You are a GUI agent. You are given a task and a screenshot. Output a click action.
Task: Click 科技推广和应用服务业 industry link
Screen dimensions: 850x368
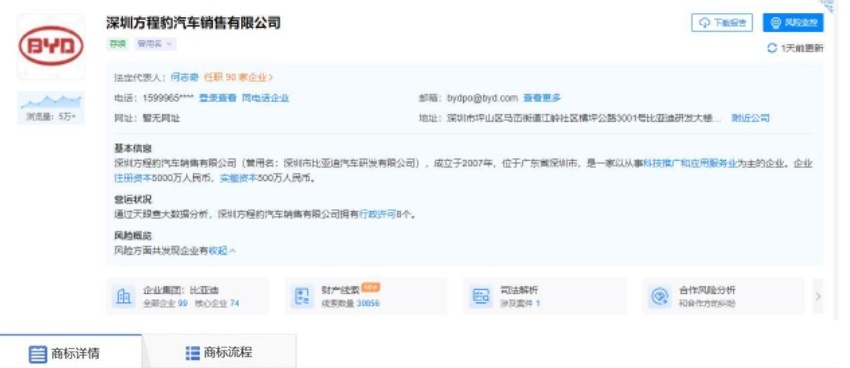pyautogui.click(x=690, y=164)
